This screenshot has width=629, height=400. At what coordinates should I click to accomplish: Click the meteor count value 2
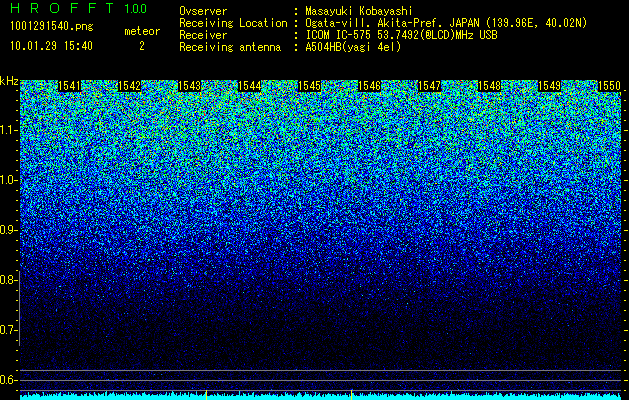142,46
